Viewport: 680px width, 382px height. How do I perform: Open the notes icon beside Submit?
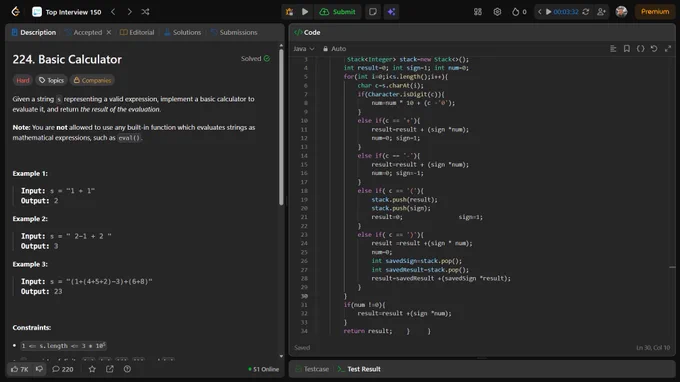tap(373, 12)
